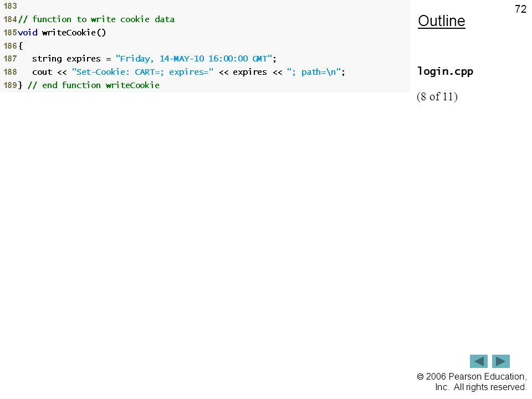Click the string "Friday, 14-MAY-10 16:00:00 GMT"
The height and width of the screenshot is (399, 532).
coord(194,59)
